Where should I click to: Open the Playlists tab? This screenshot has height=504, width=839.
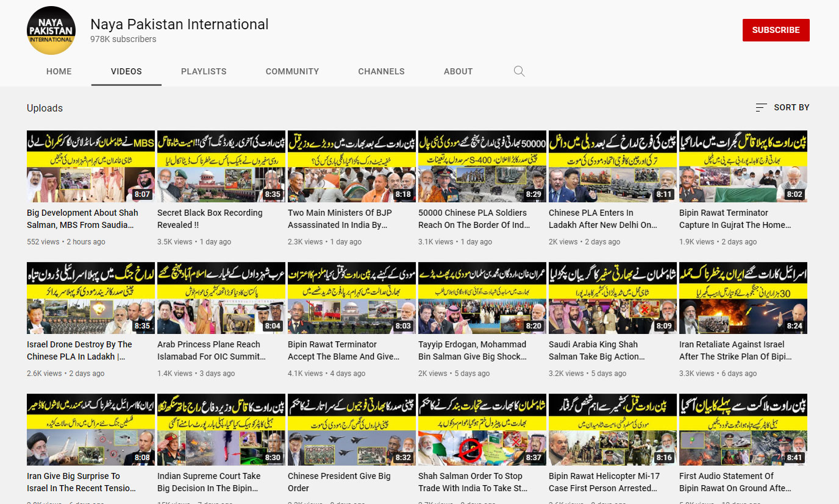point(204,71)
